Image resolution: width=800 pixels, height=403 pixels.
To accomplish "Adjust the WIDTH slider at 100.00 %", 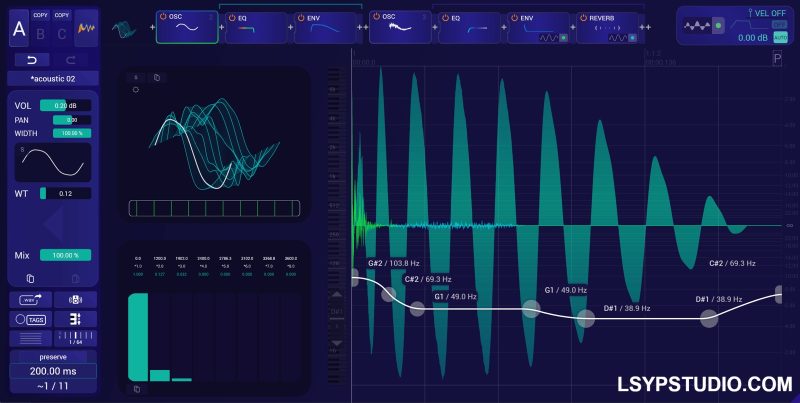I will point(72,133).
